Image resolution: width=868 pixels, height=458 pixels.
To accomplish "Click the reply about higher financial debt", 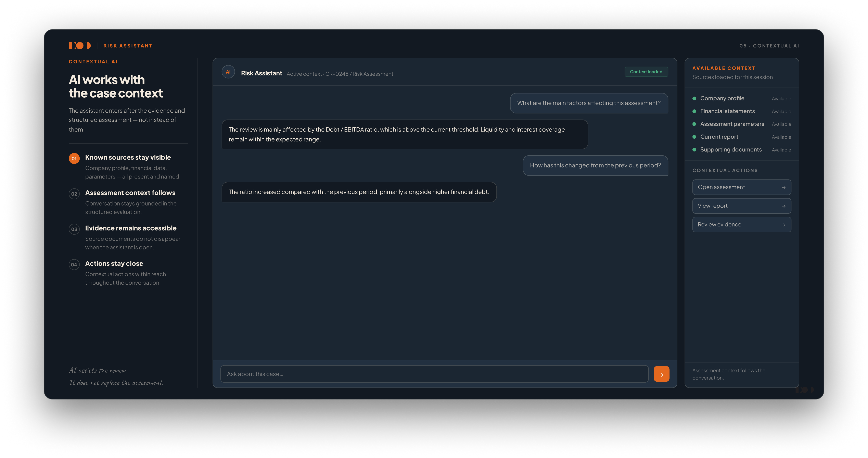I will pyautogui.click(x=359, y=192).
